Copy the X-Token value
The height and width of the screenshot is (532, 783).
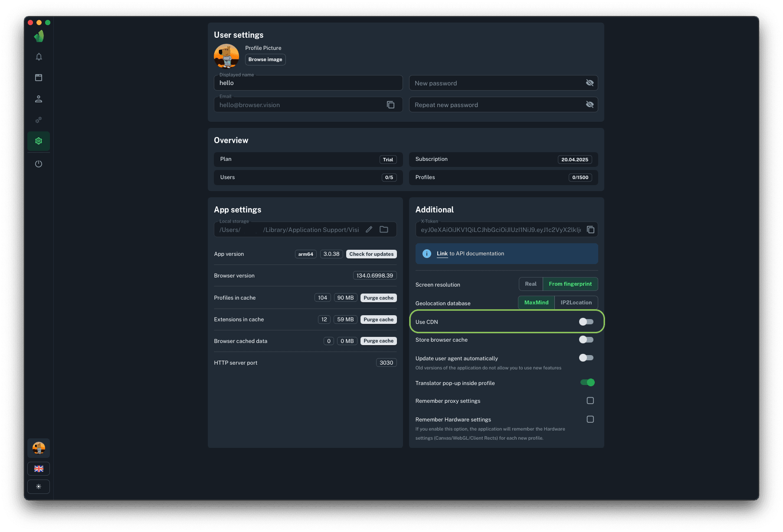pyautogui.click(x=590, y=230)
